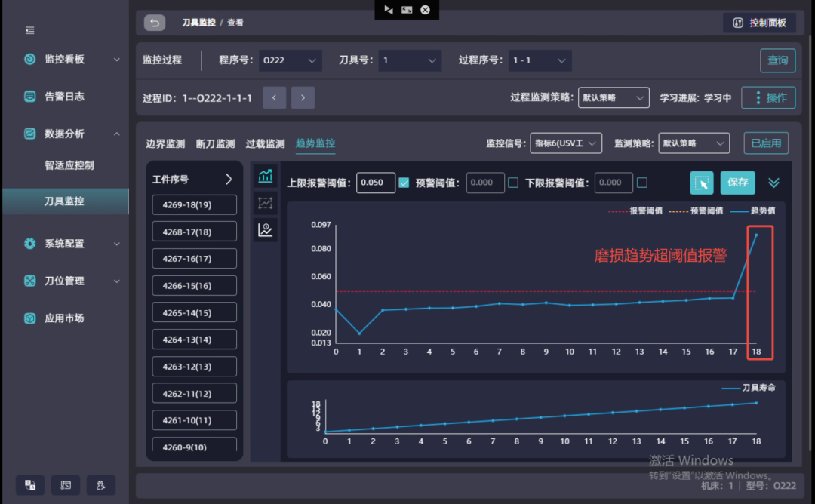
Task: Click the 控制面板 panel icon
Action: pos(738,23)
